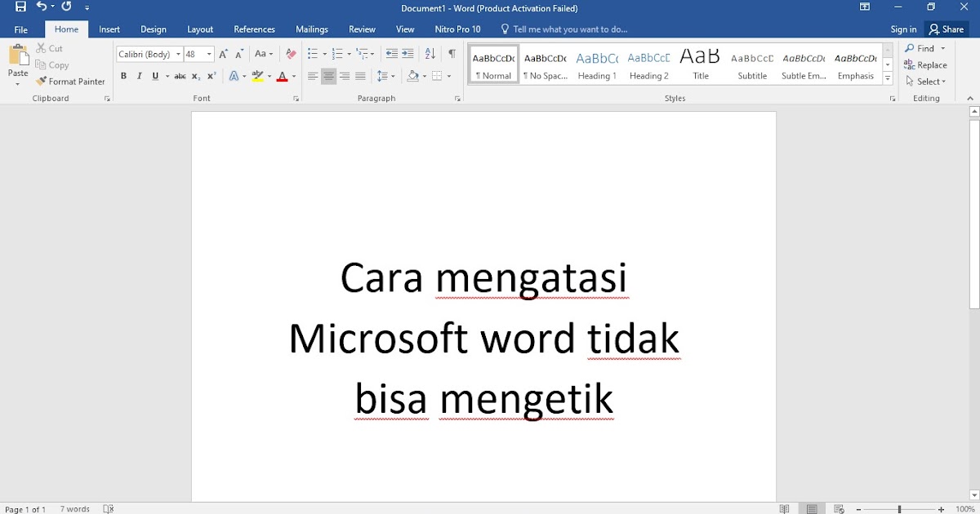Toggle italic formatting
This screenshot has width=980, height=514.
tap(140, 76)
